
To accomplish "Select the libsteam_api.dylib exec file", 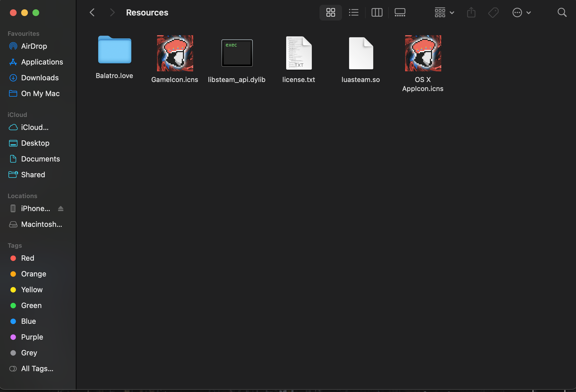I will tap(237, 54).
